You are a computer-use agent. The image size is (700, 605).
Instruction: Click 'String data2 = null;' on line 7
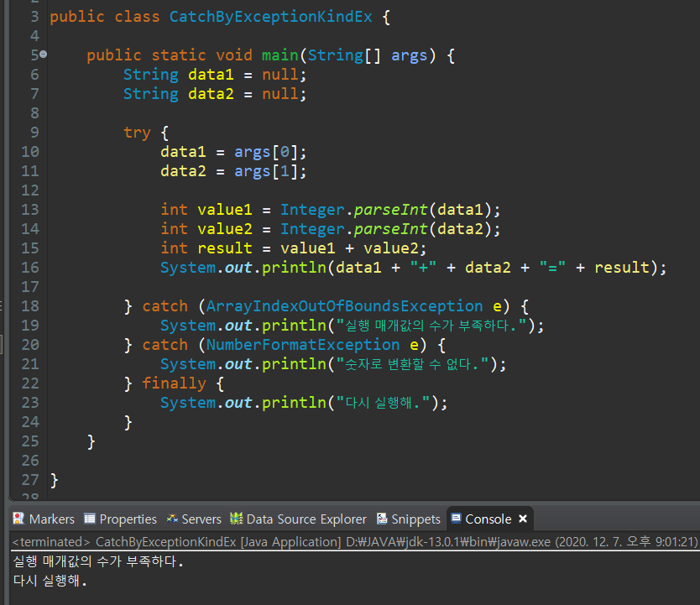tap(215, 94)
